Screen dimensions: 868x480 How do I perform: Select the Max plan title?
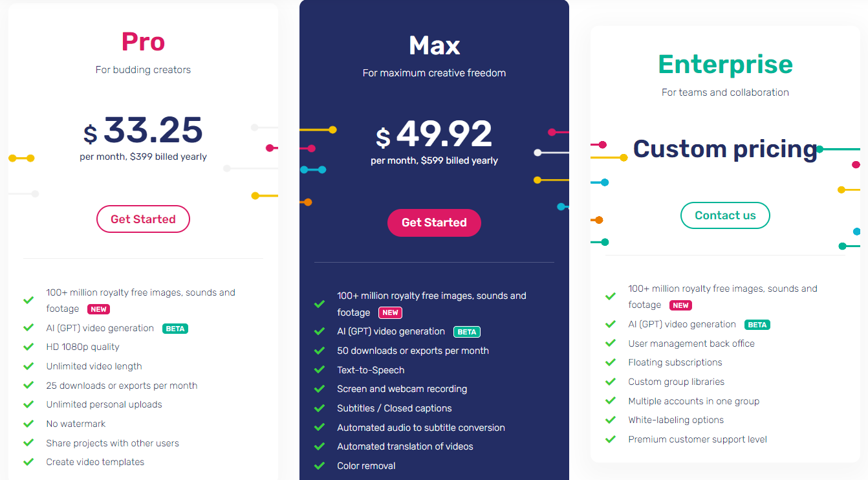(434, 45)
